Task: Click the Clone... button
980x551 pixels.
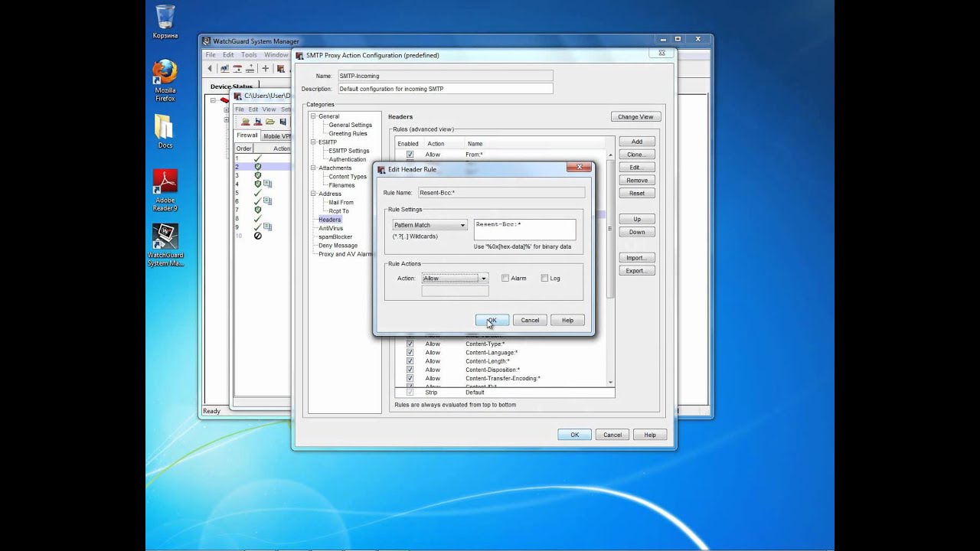Action: pyautogui.click(x=637, y=155)
